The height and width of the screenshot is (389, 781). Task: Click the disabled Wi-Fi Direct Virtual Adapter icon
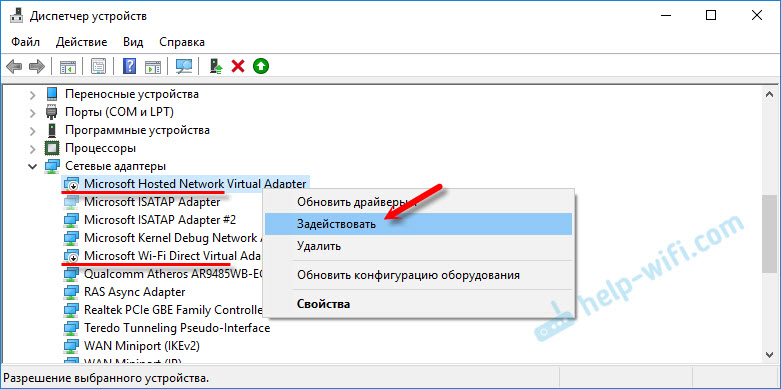pyautogui.click(x=71, y=256)
